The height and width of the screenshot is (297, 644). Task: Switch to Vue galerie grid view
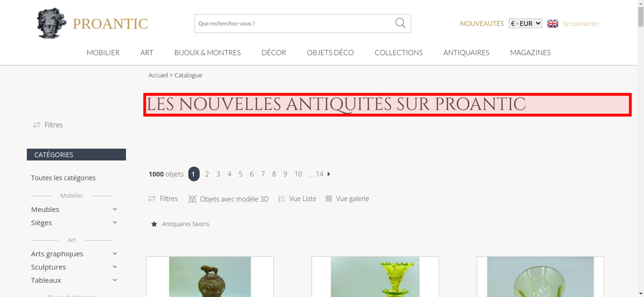[347, 199]
